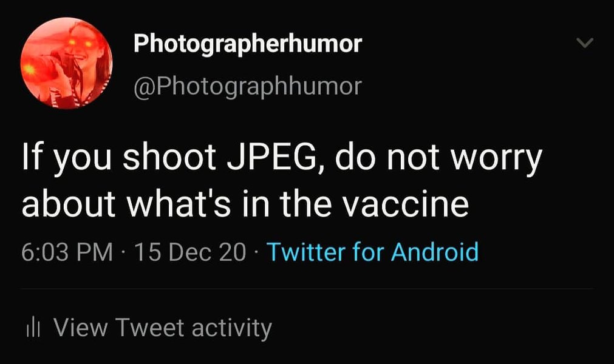The width and height of the screenshot is (614, 364).
Task: Click the word activity below the tweet
Action: (231, 328)
